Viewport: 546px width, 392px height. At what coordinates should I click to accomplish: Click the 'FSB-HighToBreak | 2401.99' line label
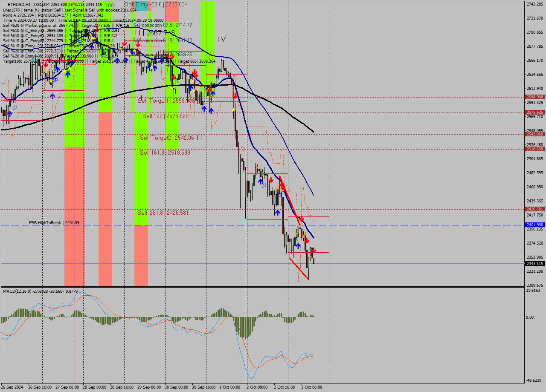pyautogui.click(x=54, y=223)
